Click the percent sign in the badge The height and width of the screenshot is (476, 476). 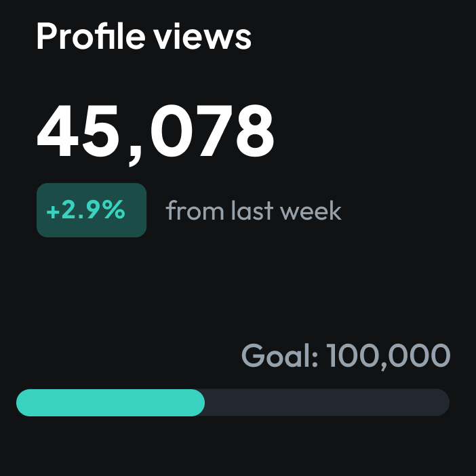coord(115,211)
